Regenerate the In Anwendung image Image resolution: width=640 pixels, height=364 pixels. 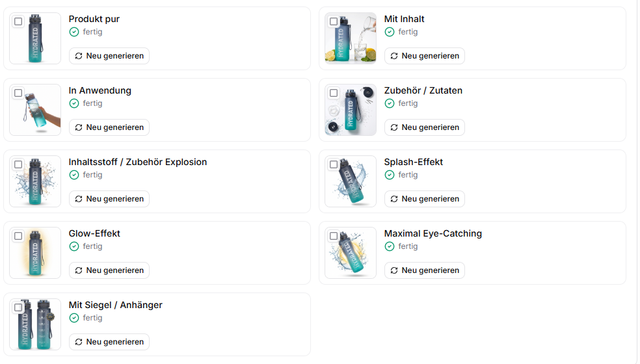coord(109,127)
